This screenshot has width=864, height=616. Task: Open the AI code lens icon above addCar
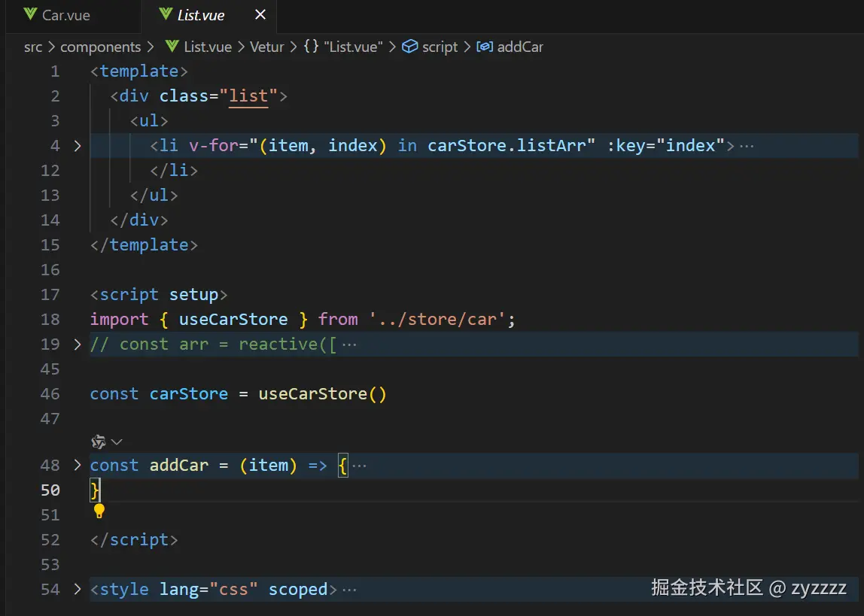(98, 442)
